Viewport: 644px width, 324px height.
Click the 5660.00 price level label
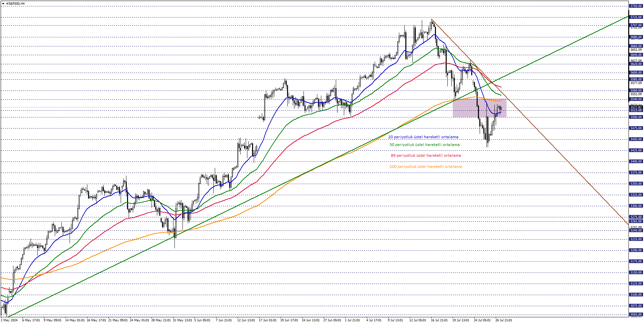[636, 46]
